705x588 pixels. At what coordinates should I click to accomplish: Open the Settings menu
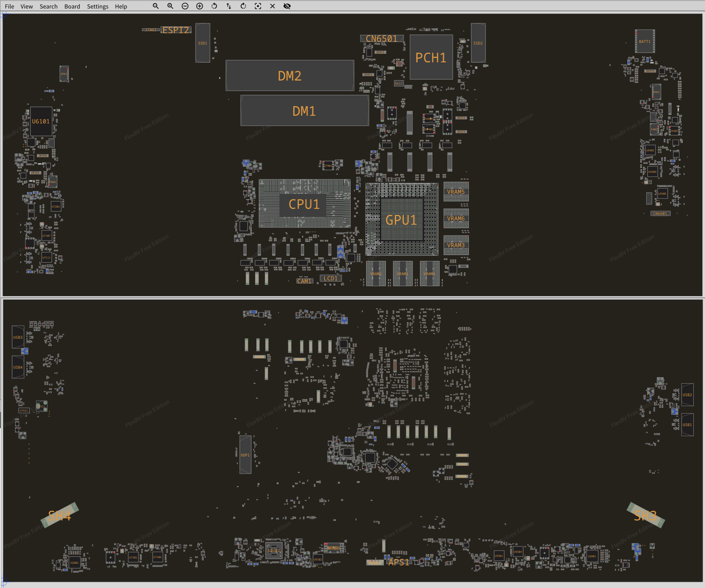98,6
